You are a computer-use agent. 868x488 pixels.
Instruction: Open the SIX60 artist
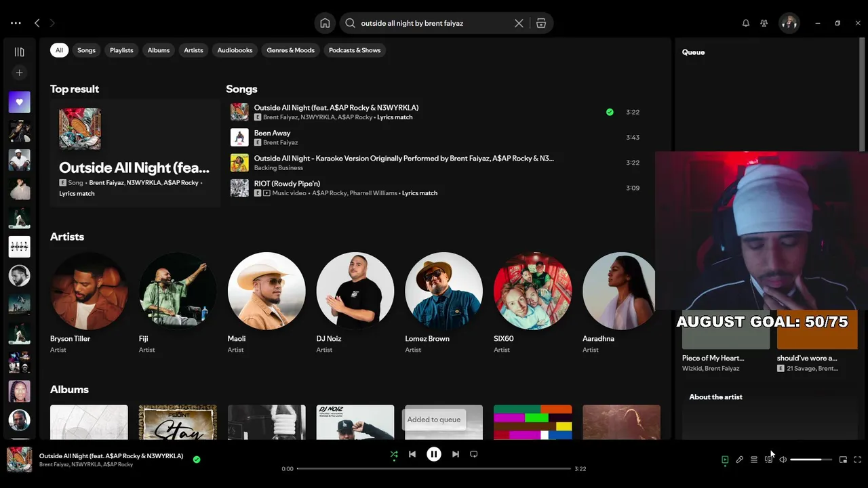(x=533, y=303)
